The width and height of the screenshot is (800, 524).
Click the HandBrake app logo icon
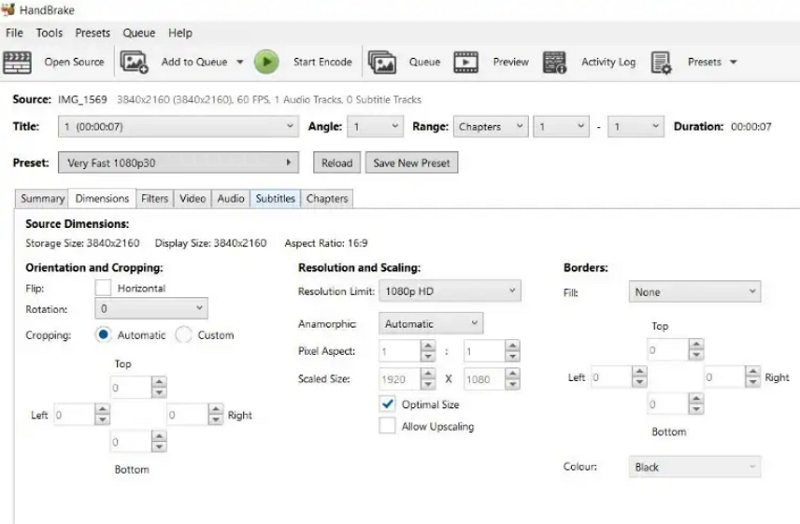click(8, 9)
